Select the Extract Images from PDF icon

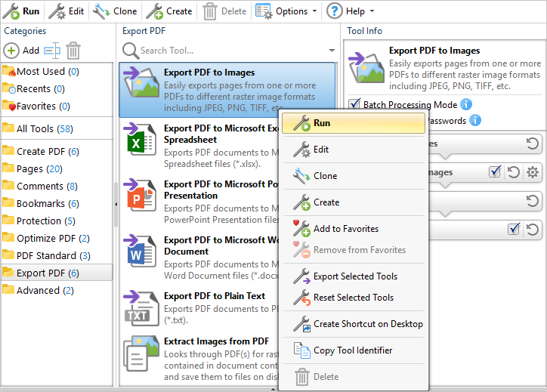coord(141,353)
